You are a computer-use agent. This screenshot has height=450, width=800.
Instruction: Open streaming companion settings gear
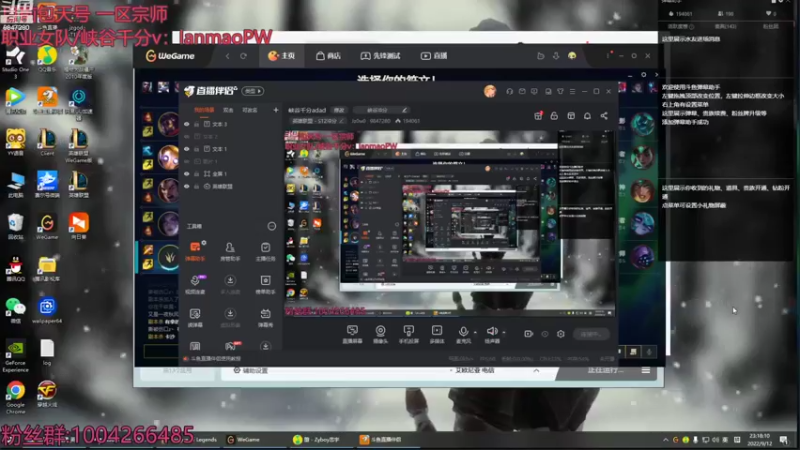(561, 334)
